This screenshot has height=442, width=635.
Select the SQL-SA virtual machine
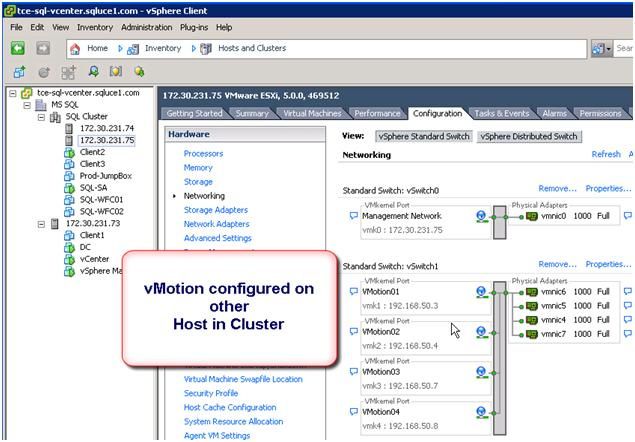click(94, 188)
